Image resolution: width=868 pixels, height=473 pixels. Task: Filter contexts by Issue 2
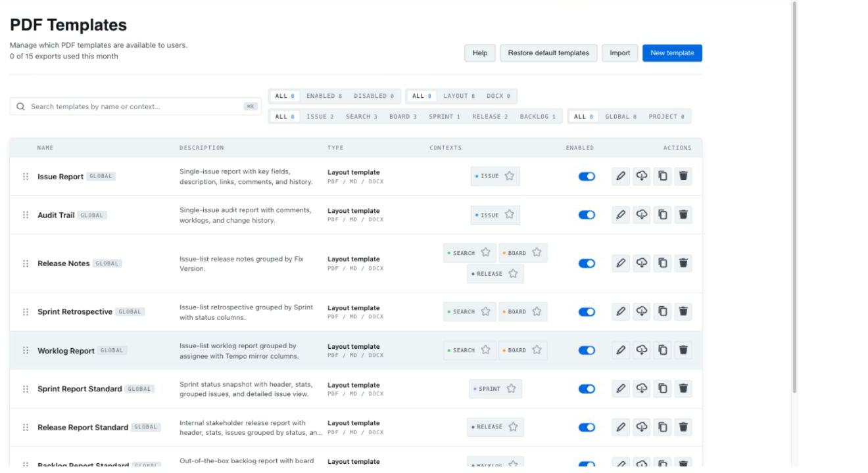click(x=320, y=116)
